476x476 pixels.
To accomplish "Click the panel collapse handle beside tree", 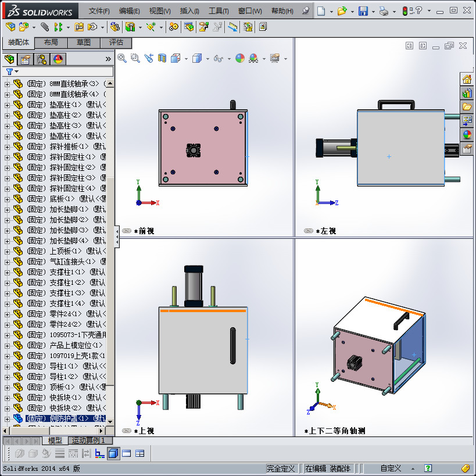I will pos(117,237).
